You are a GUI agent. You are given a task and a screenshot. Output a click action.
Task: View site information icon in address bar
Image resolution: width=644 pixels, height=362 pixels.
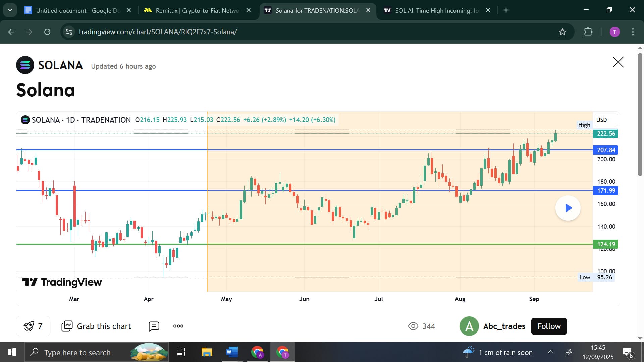coord(69,32)
